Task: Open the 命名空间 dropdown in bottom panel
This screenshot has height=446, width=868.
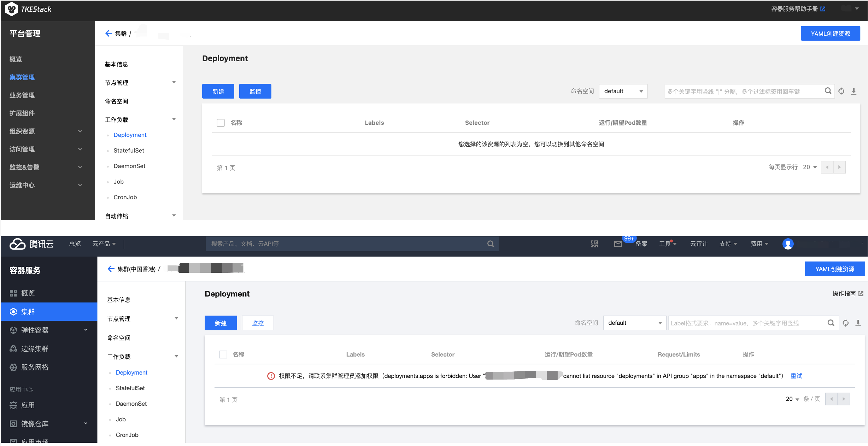Action: click(x=633, y=323)
